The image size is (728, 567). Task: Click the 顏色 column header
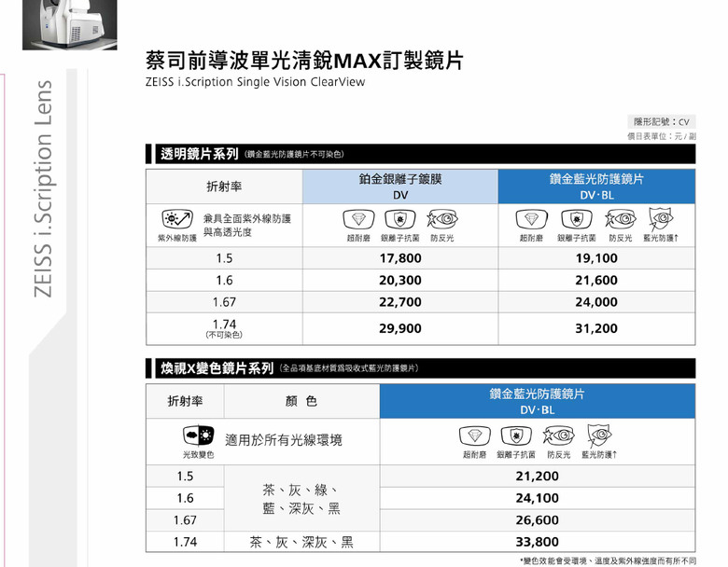tap(301, 401)
